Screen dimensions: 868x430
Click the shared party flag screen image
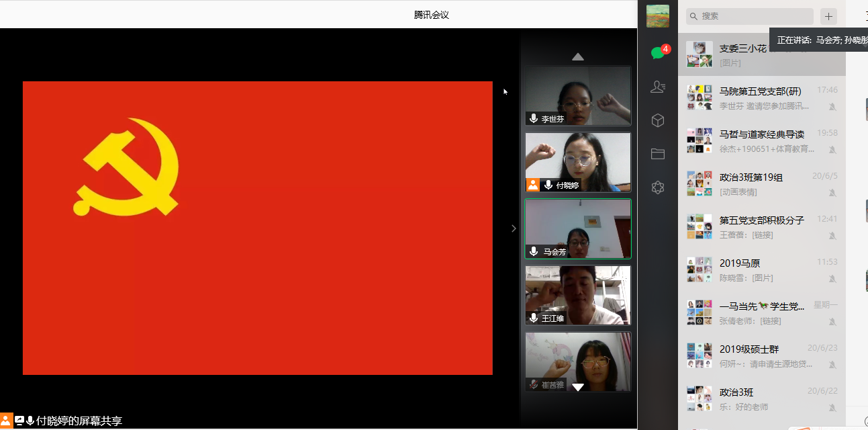(258, 228)
